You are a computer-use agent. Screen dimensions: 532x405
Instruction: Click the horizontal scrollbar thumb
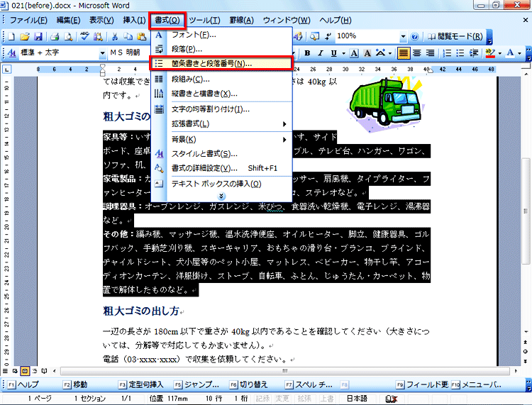[x=285, y=371]
